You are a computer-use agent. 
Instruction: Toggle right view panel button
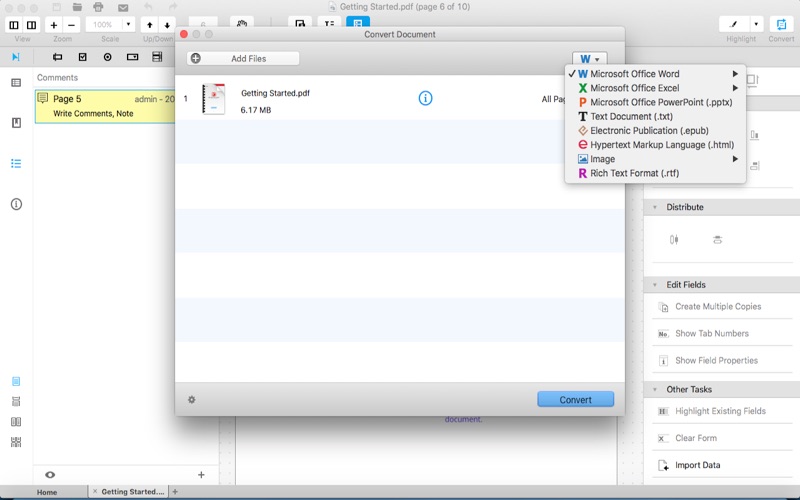tap(32, 24)
